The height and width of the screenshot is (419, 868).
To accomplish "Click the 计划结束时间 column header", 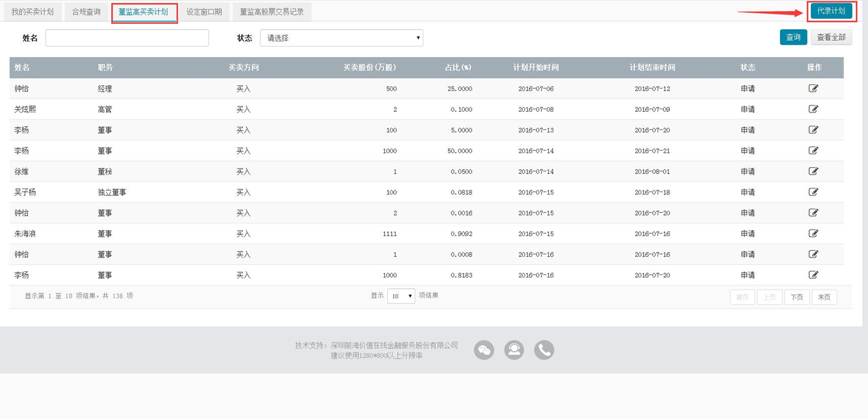I will coord(652,67).
